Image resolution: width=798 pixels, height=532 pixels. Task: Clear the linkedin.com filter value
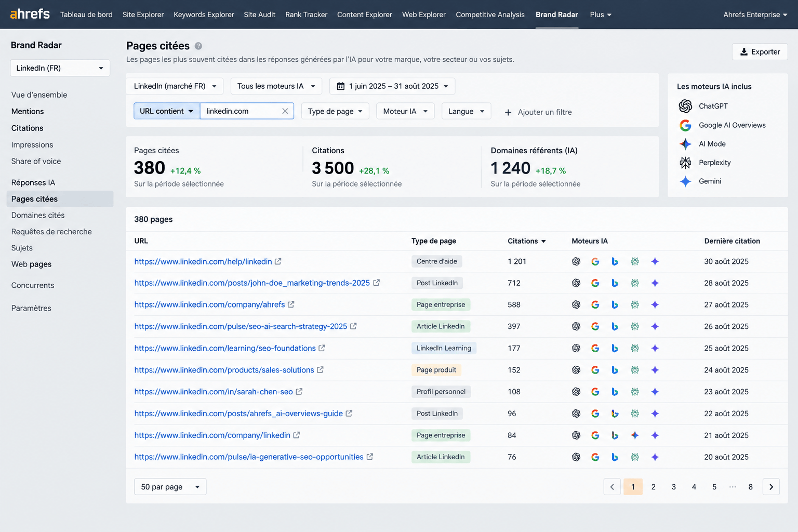(x=285, y=111)
